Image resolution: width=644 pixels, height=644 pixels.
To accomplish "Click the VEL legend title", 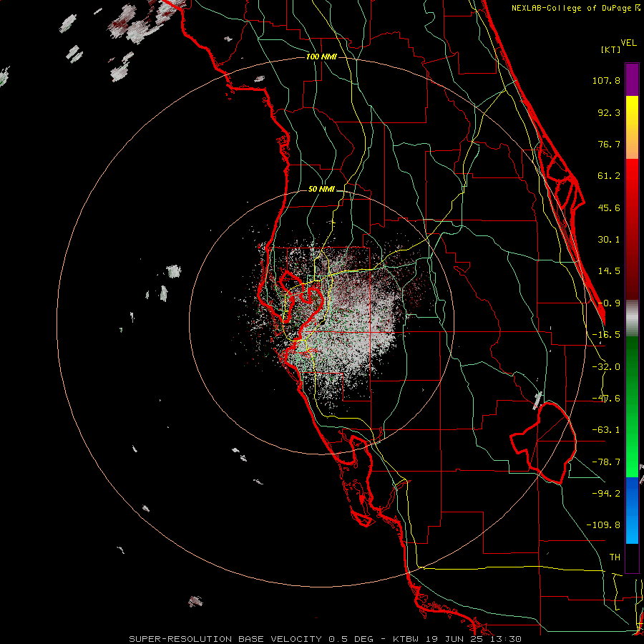I will [x=628, y=43].
